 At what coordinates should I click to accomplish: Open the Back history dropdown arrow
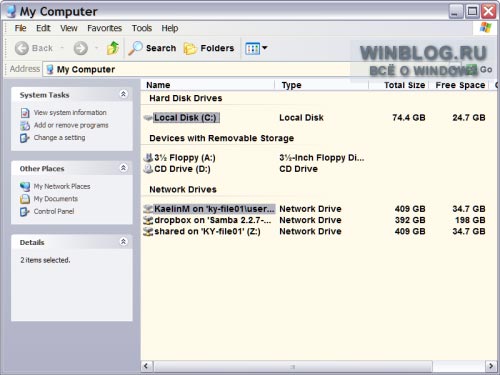tap(62, 48)
